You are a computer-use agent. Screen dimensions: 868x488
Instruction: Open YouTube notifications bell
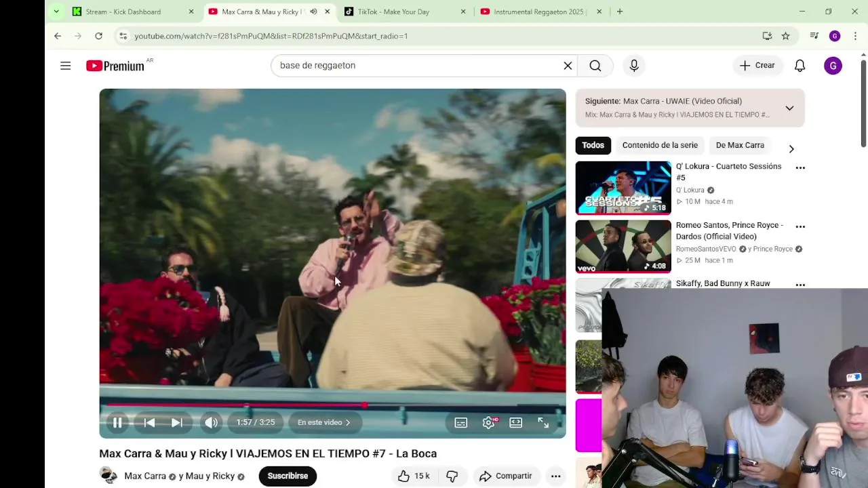pyautogui.click(x=800, y=66)
